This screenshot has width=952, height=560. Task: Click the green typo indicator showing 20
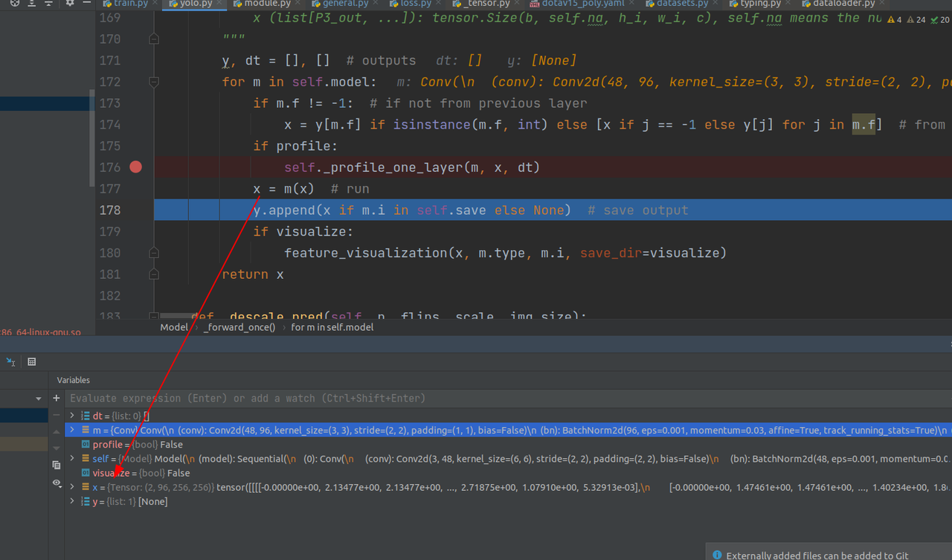940,19
